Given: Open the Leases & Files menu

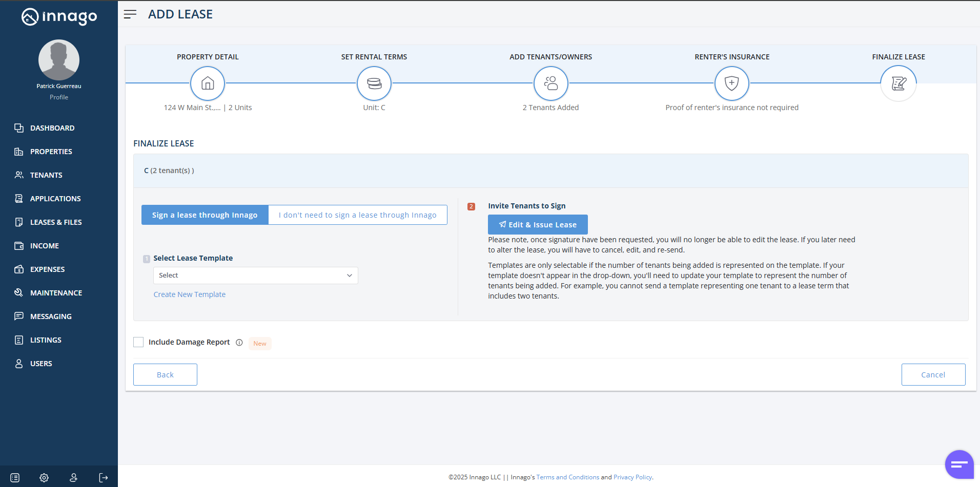Looking at the screenshot, I should click(56, 222).
